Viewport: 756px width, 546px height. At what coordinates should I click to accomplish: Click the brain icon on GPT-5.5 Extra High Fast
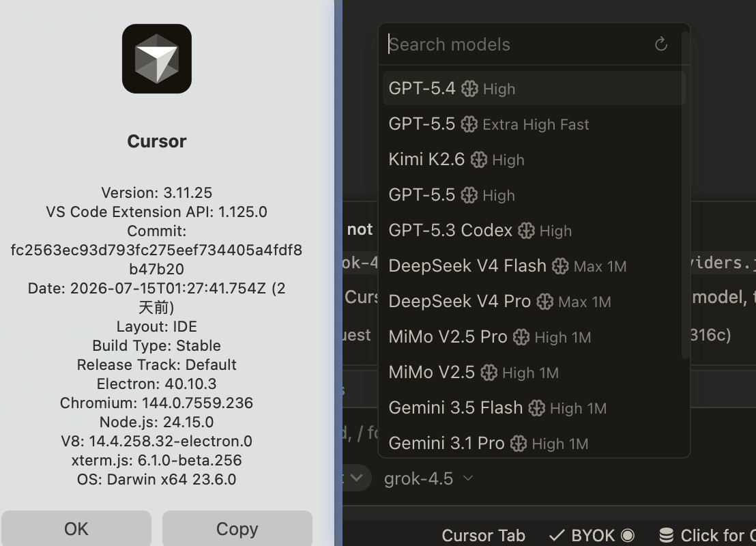click(469, 124)
